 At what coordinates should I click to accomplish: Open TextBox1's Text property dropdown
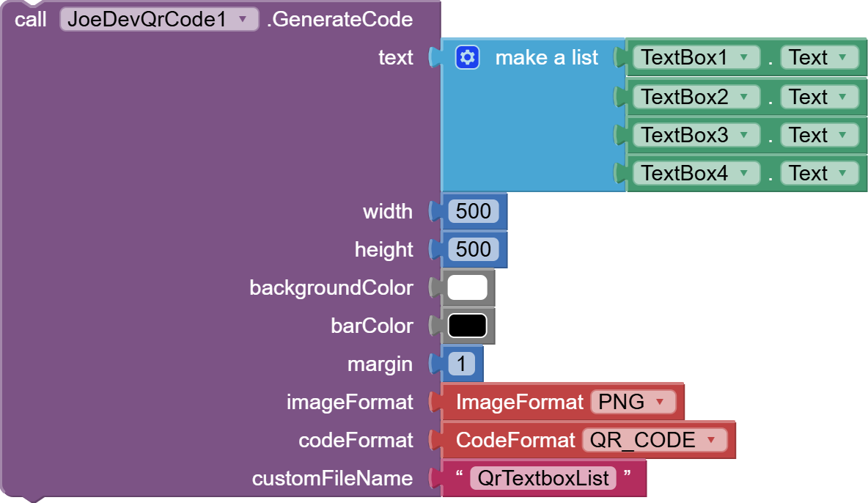click(x=818, y=58)
